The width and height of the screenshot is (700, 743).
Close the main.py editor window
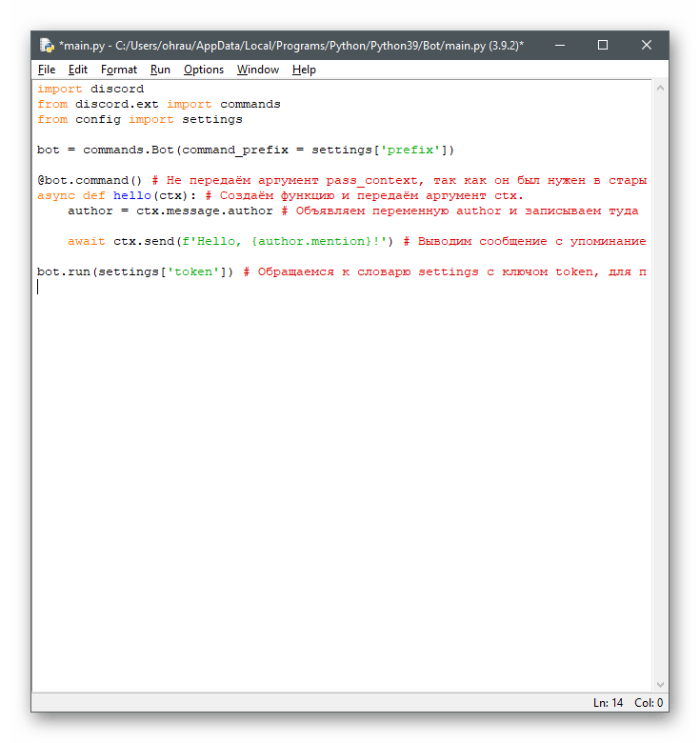point(647,45)
